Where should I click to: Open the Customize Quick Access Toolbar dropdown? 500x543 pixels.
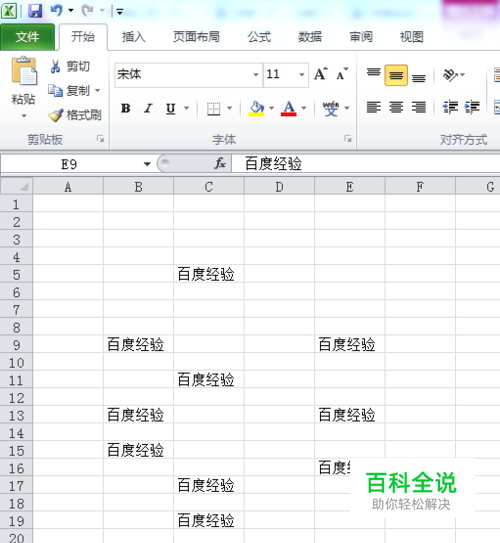[120, 12]
